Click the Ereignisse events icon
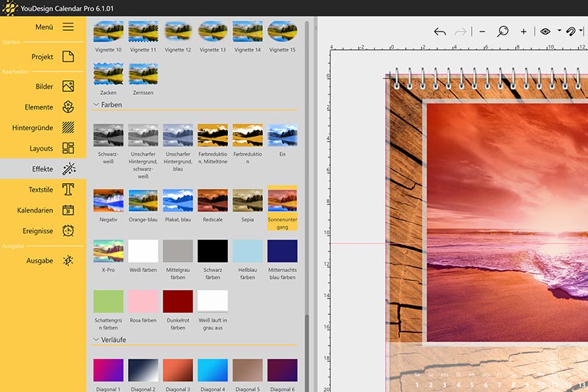Screen dimensions: 588x392 68,231
